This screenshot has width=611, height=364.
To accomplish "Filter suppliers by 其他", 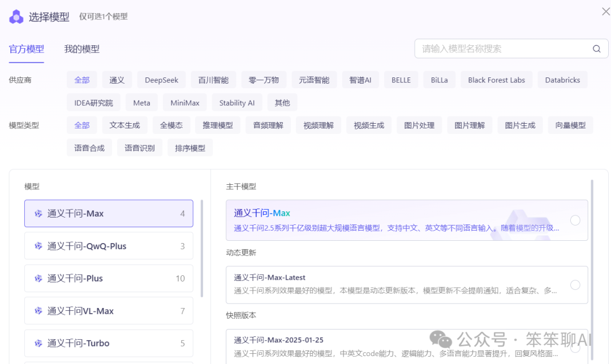I will point(282,103).
